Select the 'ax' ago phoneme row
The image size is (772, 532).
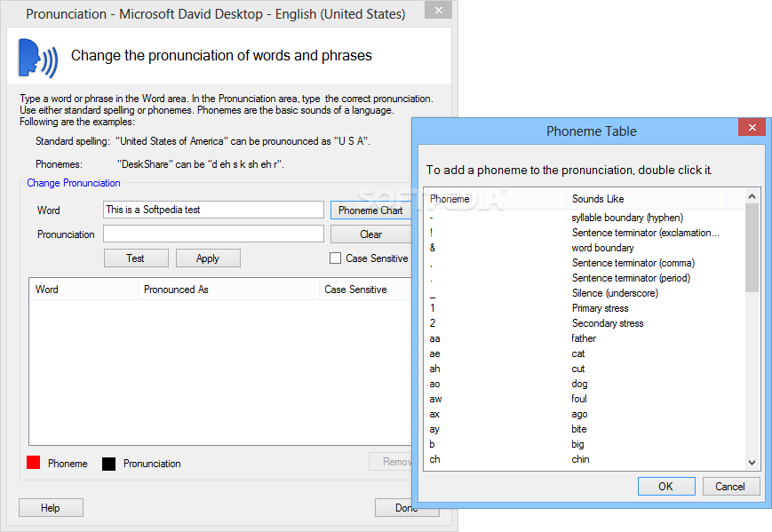585,415
